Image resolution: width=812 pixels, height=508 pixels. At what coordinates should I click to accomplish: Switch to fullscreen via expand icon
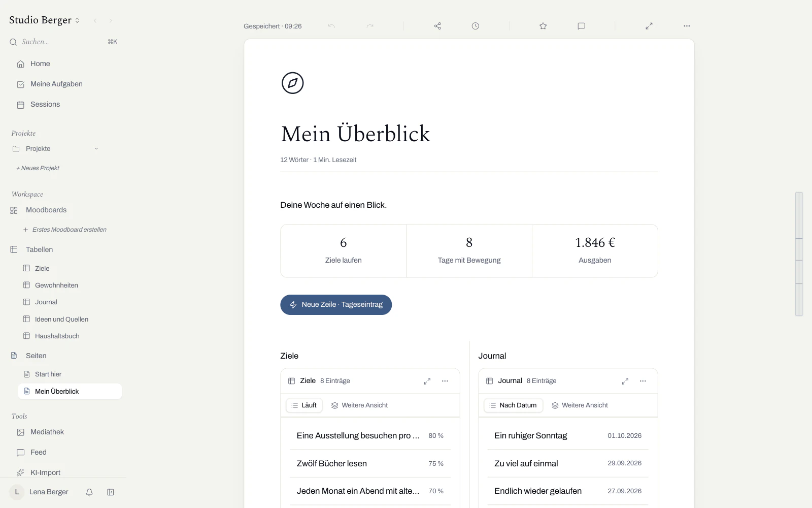tap(649, 26)
